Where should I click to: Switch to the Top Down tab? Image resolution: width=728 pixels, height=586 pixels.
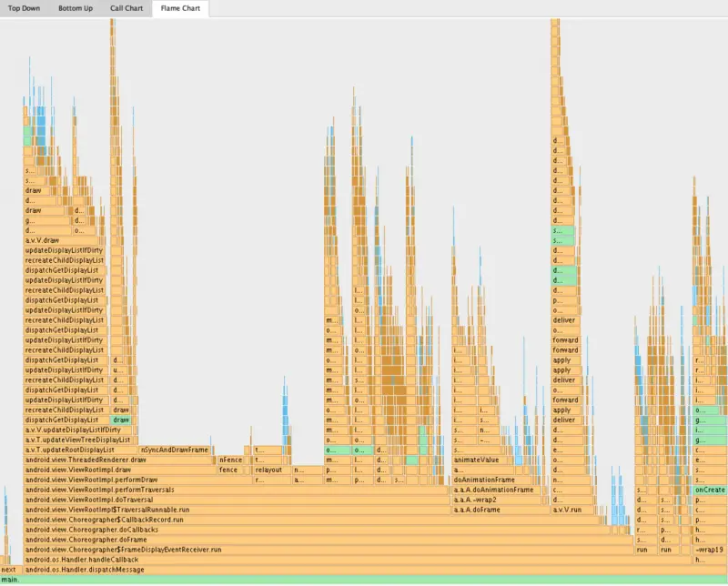(x=23, y=8)
